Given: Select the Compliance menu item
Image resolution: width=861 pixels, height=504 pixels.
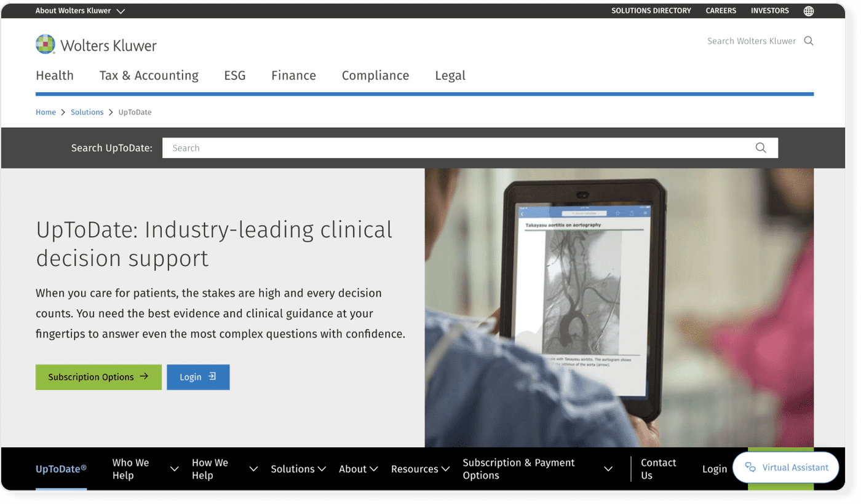Looking at the screenshot, I should 375,75.
